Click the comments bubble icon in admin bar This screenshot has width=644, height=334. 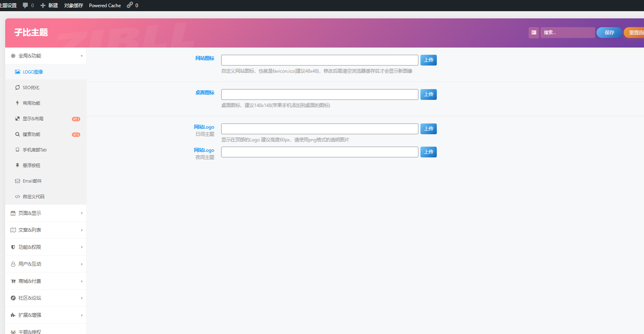pyautogui.click(x=26, y=5)
